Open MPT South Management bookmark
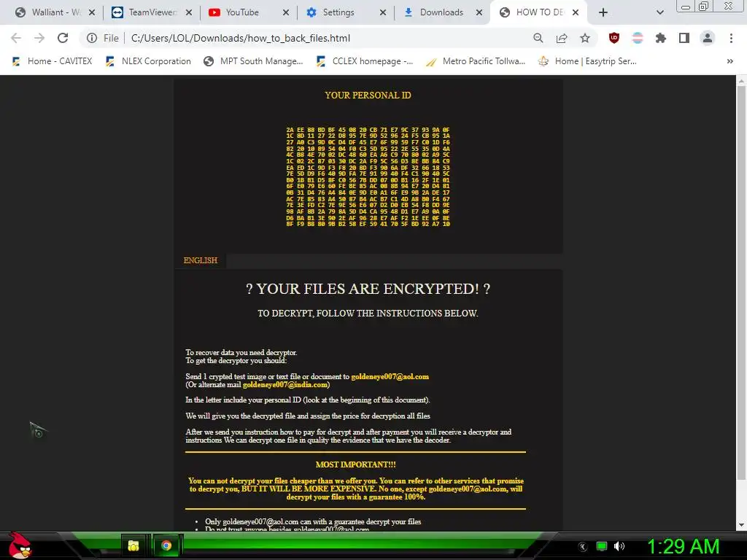Viewport: 747px width, 560px height. [x=253, y=61]
